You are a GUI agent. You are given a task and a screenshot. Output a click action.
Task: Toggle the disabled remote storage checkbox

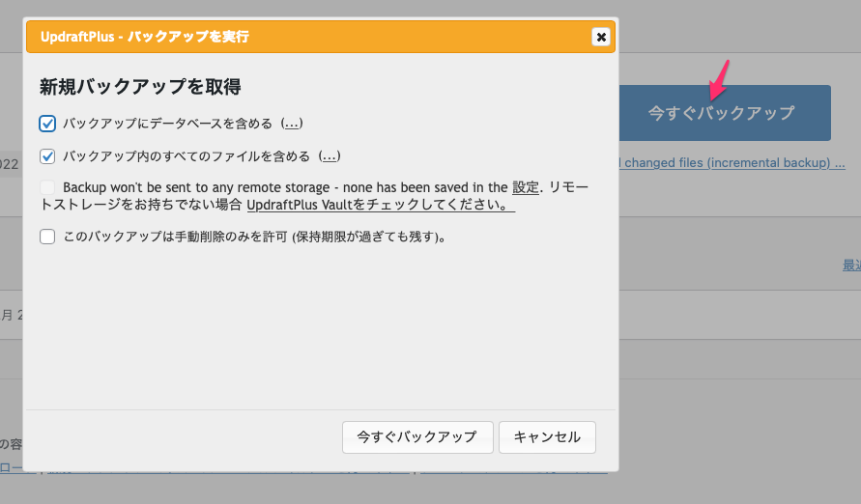pyautogui.click(x=47, y=187)
